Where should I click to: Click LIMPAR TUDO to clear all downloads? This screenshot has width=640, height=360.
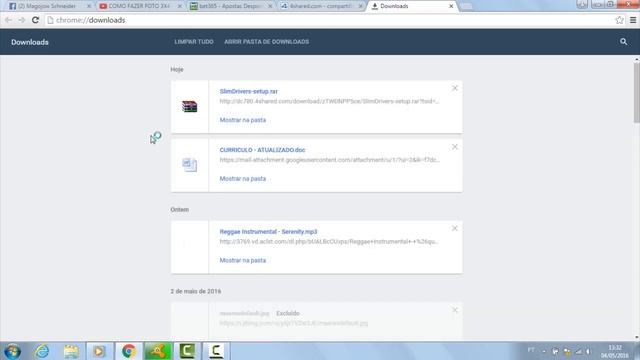[194, 42]
